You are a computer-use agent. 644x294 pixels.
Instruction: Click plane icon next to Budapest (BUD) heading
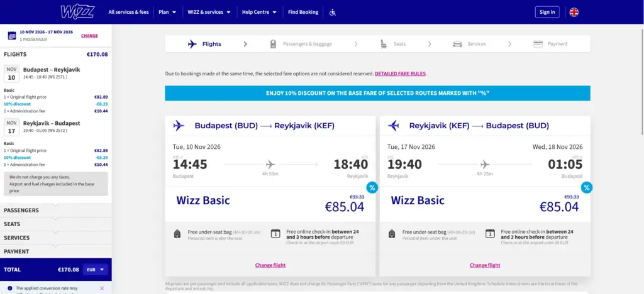[x=179, y=126]
